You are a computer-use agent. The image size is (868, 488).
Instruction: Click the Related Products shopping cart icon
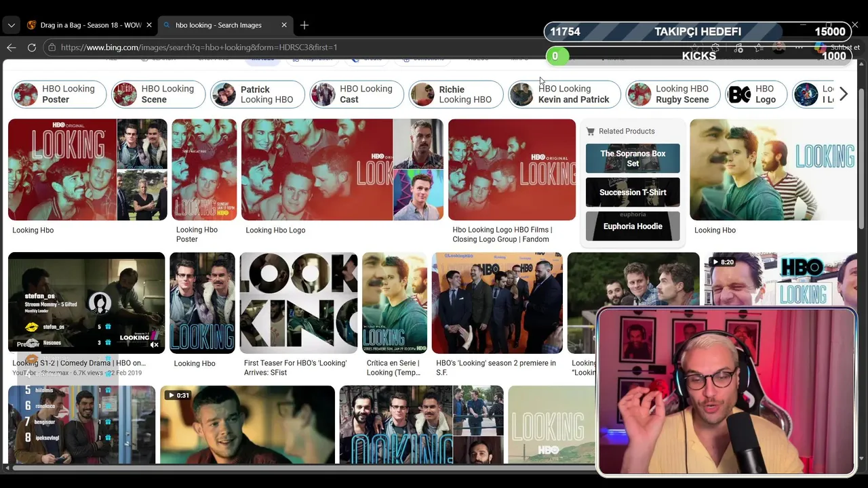point(590,131)
